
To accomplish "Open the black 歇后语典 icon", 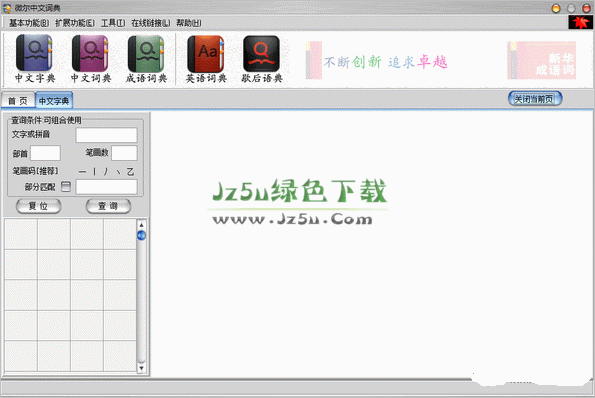I will [262, 58].
